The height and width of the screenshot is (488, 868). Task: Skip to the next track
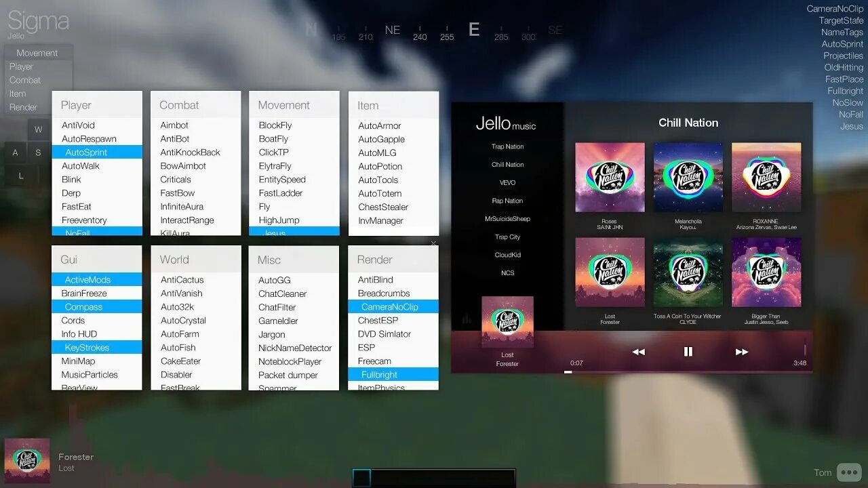click(742, 352)
